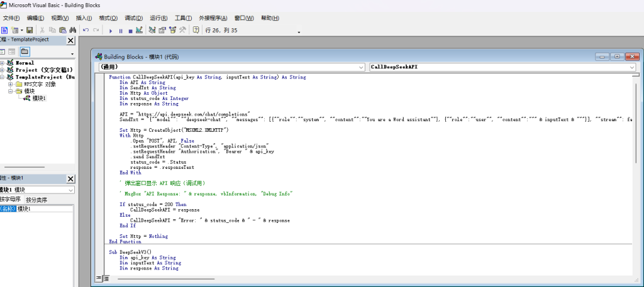Click the (名称) property value field

point(45,208)
